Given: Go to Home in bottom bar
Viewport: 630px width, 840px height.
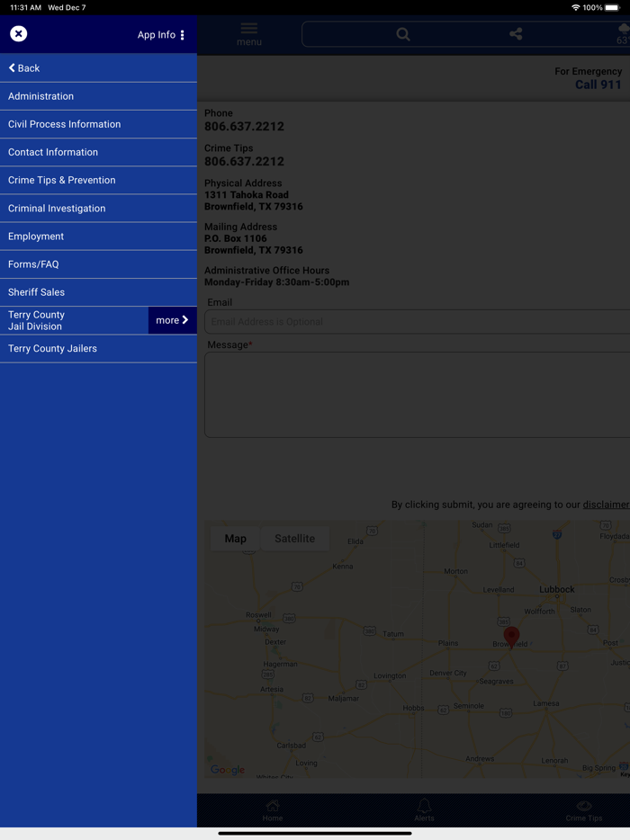Looking at the screenshot, I should [273, 810].
